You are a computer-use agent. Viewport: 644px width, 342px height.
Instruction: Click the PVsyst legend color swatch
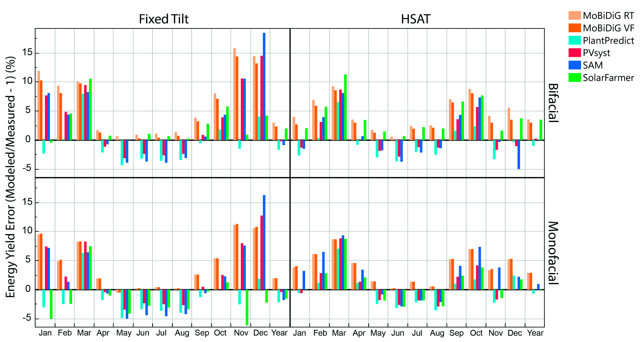coord(575,53)
